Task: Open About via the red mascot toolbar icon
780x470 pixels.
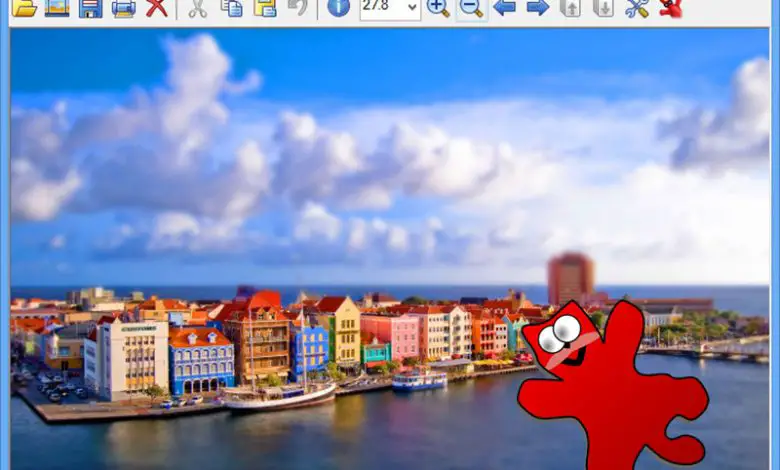Action: [x=670, y=7]
